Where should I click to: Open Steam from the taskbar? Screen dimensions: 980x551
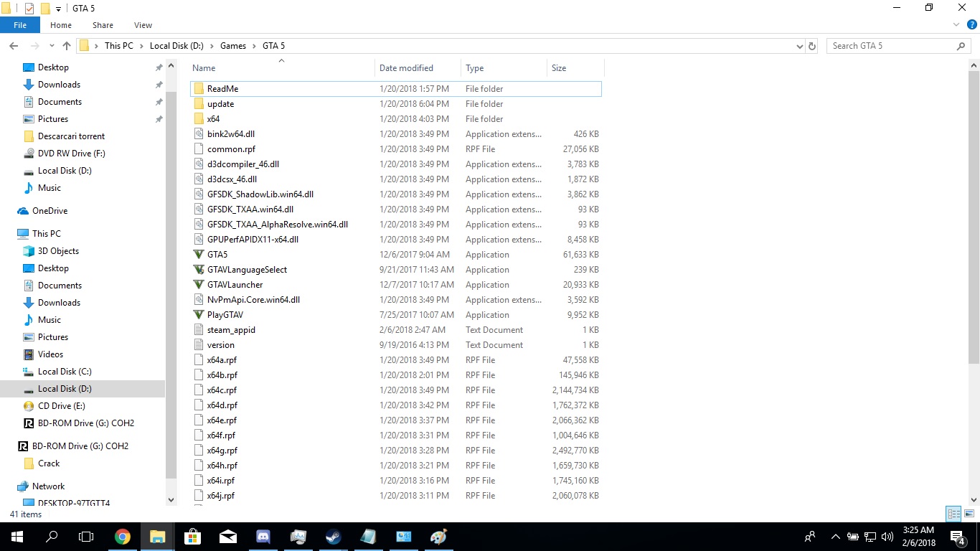[334, 537]
